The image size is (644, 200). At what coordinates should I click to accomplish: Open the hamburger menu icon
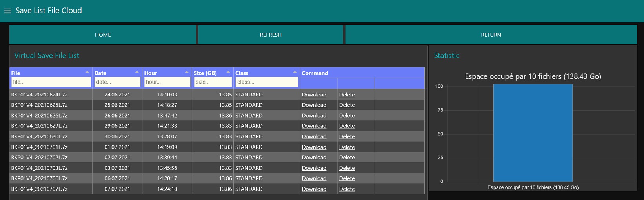[x=7, y=11]
